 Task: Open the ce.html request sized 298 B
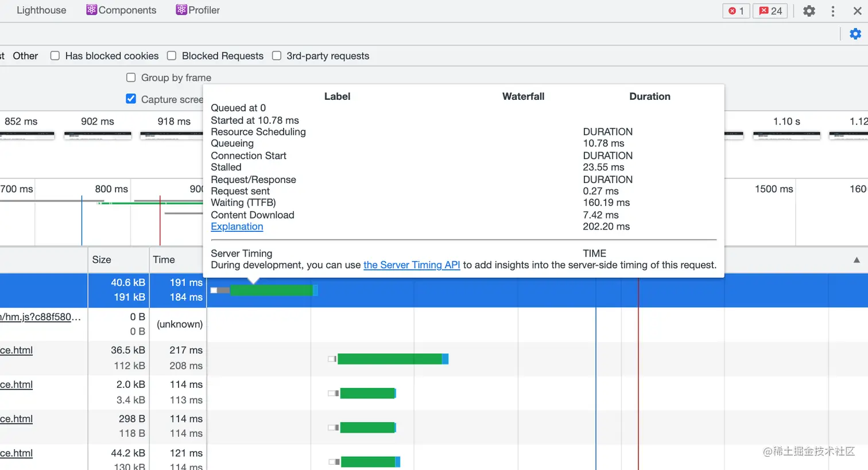pos(16,419)
